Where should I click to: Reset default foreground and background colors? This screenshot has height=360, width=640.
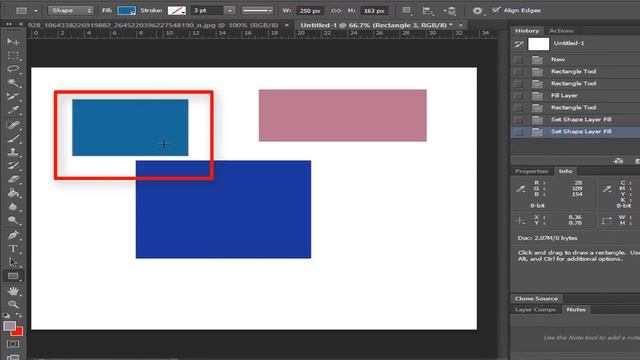[6, 315]
